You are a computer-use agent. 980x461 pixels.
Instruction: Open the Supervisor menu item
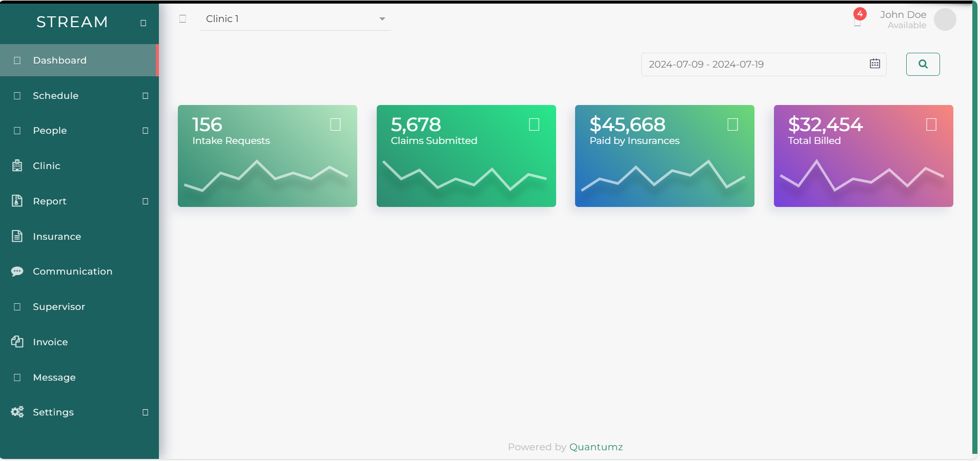[59, 307]
